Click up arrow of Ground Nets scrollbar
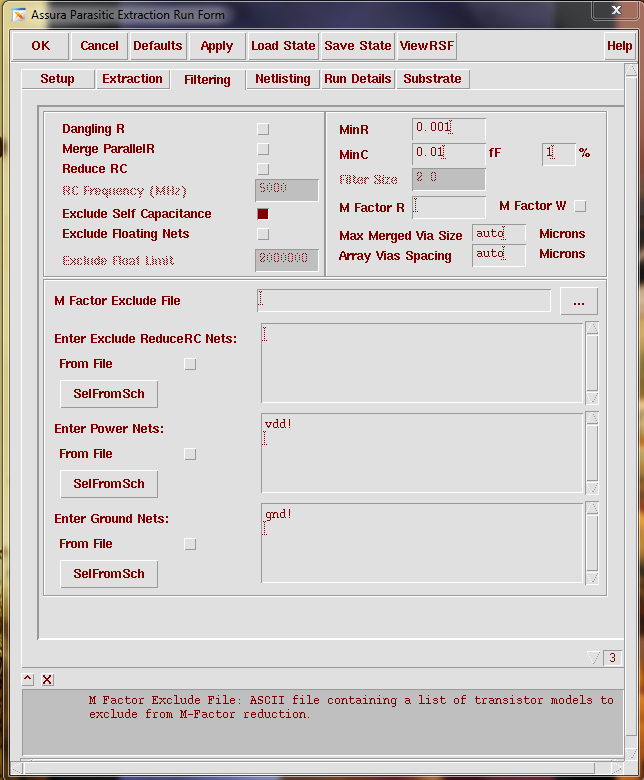644x780 pixels. [x=592, y=508]
